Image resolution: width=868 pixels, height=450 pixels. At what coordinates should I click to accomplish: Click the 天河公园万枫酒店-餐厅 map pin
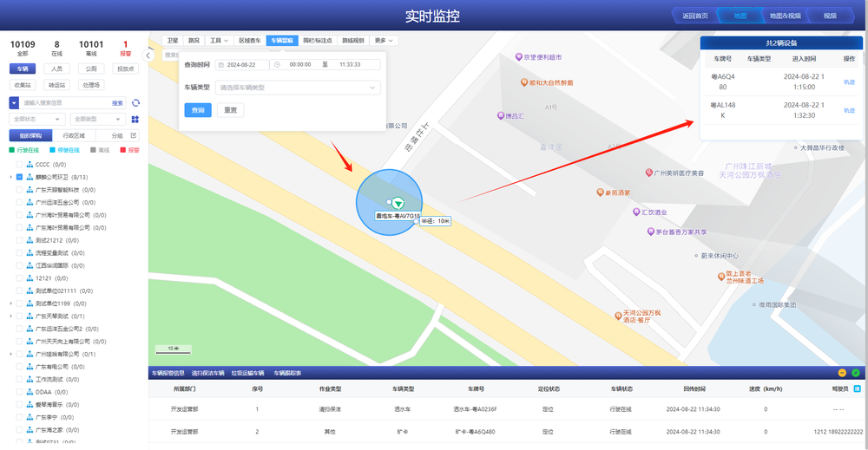tap(618, 316)
